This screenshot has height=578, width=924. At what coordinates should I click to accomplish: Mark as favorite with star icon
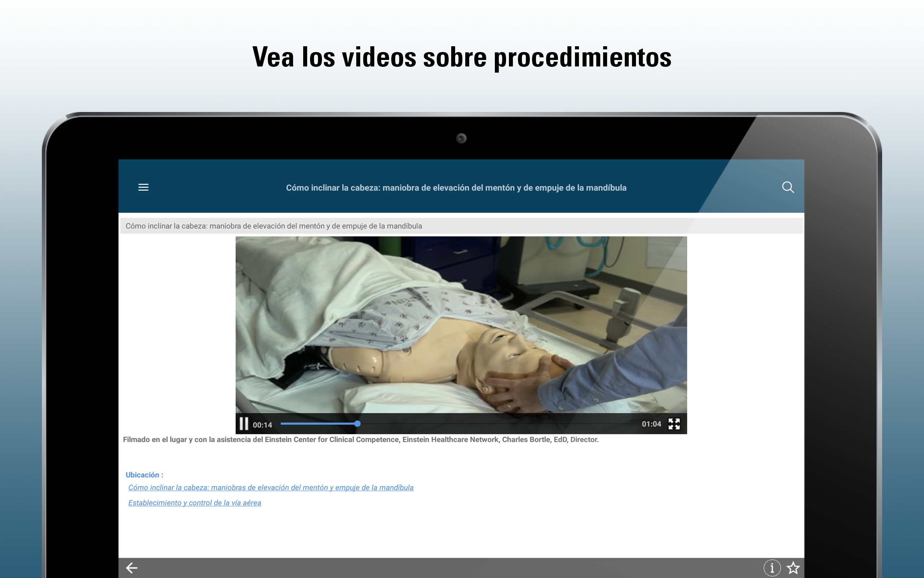click(793, 568)
